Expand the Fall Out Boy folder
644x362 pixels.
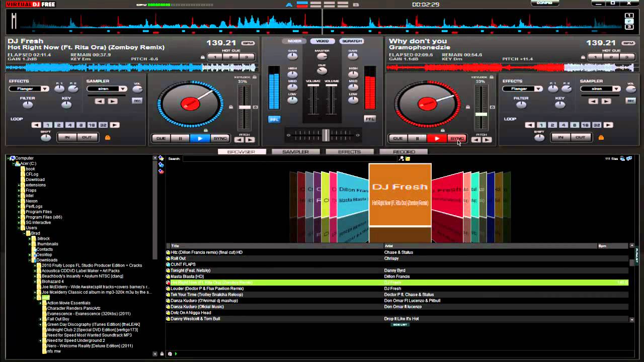(x=41, y=319)
